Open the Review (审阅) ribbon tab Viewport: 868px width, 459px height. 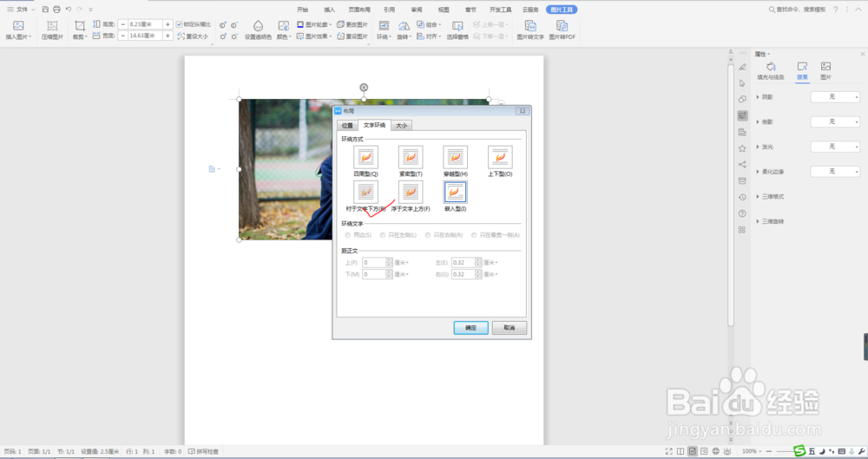(417, 10)
